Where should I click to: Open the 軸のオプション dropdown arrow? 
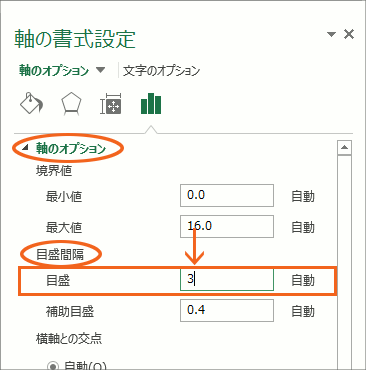tap(100, 70)
